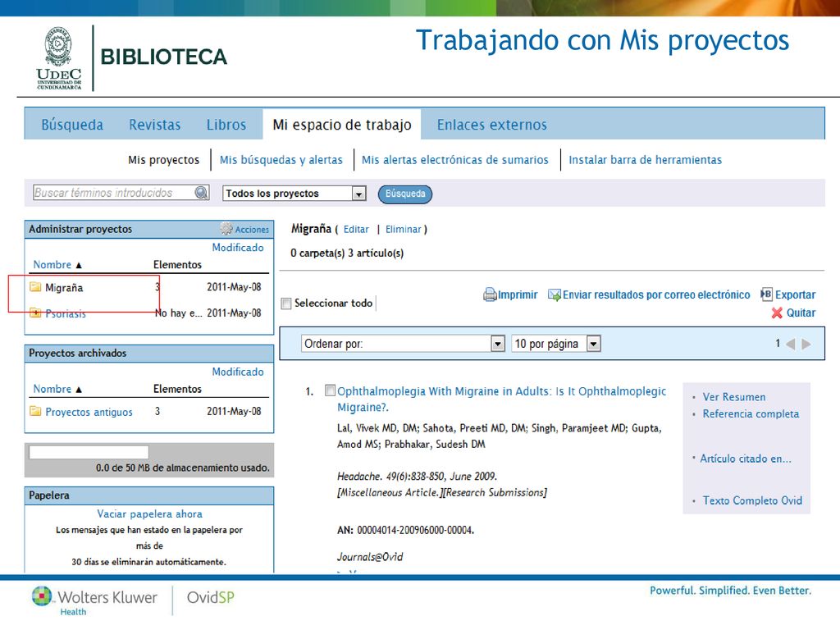Click the Elementos column header in Proyectos archivados
This screenshot has height=630, width=840.
(177, 389)
